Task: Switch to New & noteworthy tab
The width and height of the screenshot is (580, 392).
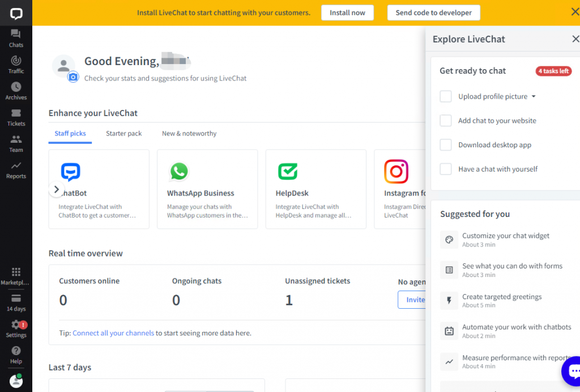Action: 189,134
